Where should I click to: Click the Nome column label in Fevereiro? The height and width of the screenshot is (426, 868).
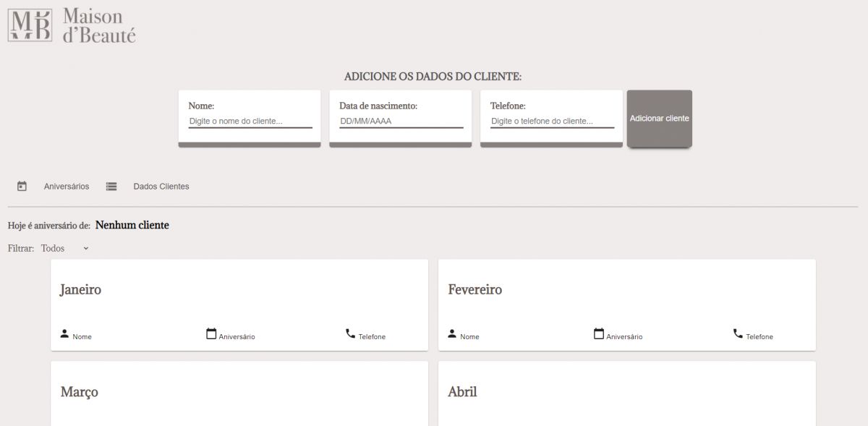click(470, 337)
